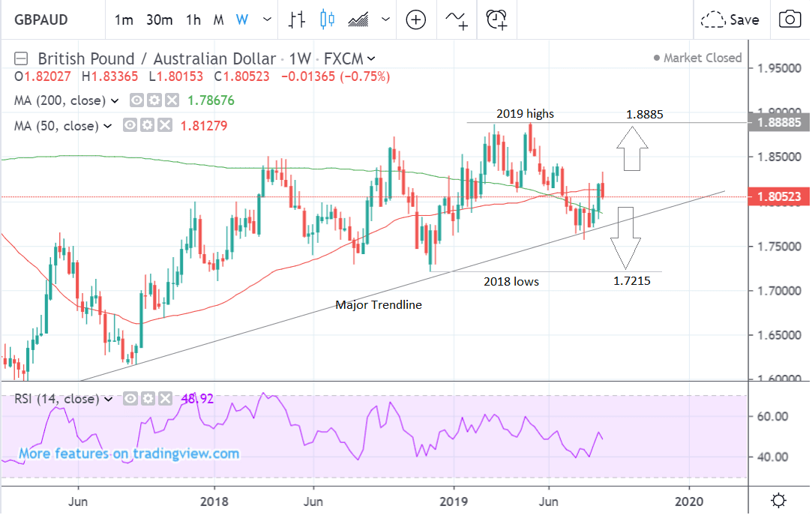This screenshot has height=515, width=812.
Task: Expand the RSI (14, close) indicator dropdown
Action: click(x=111, y=400)
